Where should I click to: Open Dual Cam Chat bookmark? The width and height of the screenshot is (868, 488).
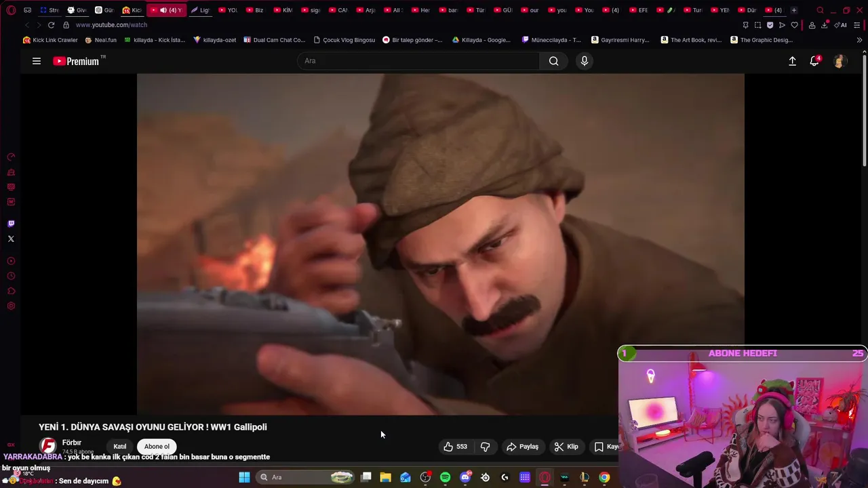tap(275, 40)
